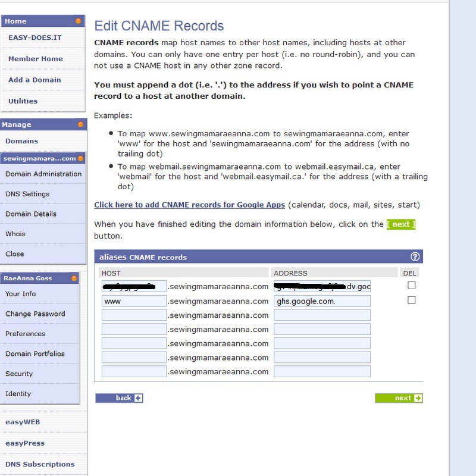Click the third row empty address field
Image resolution: width=476 pixels, height=476 pixels.
(x=322, y=315)
